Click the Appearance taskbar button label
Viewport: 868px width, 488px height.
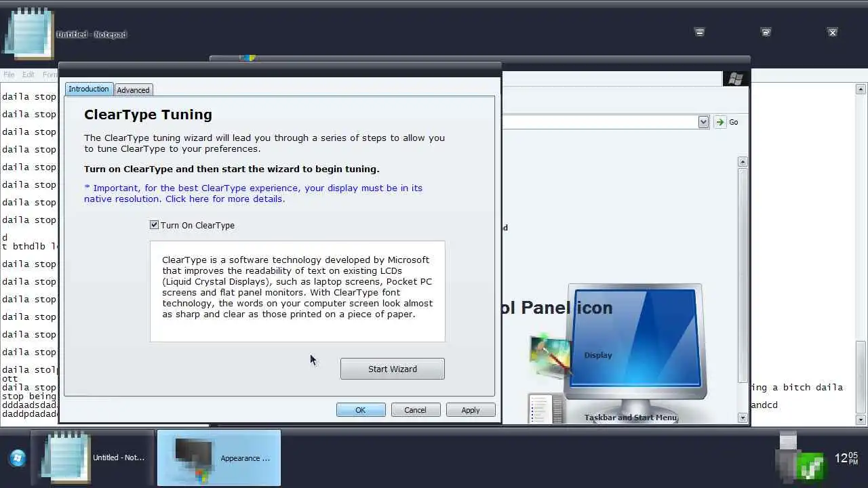tap(245, 458)
